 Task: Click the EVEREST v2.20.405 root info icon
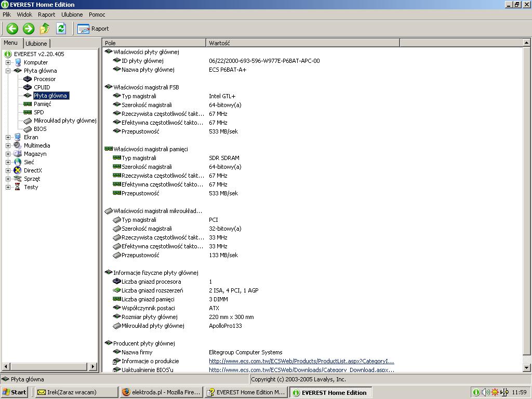pyautogui.click(x=8, y=54)
